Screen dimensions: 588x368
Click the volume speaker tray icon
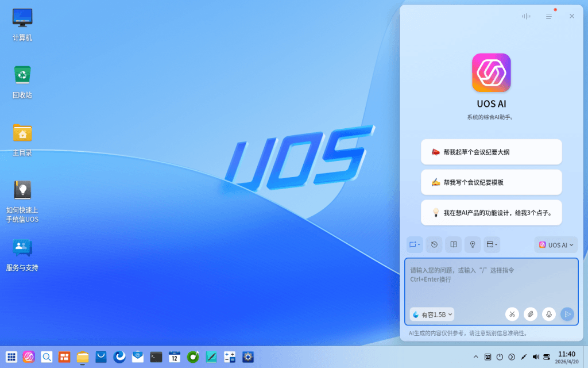536,356
